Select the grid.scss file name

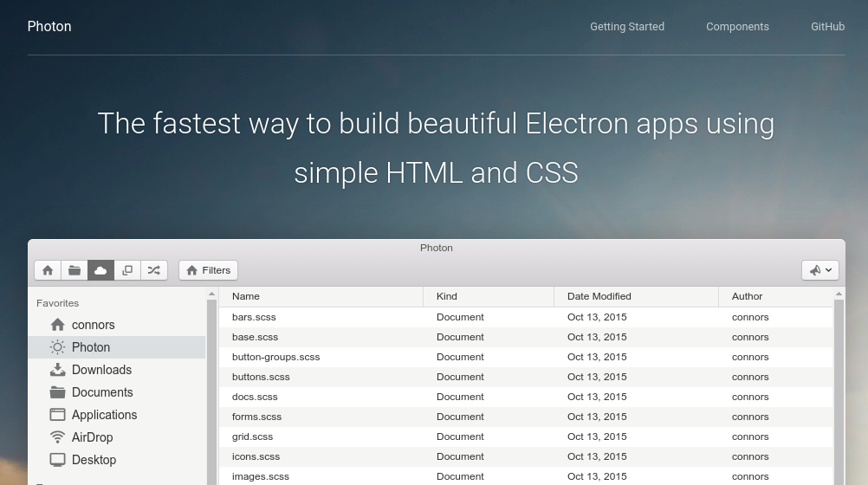tap(252, 436)
